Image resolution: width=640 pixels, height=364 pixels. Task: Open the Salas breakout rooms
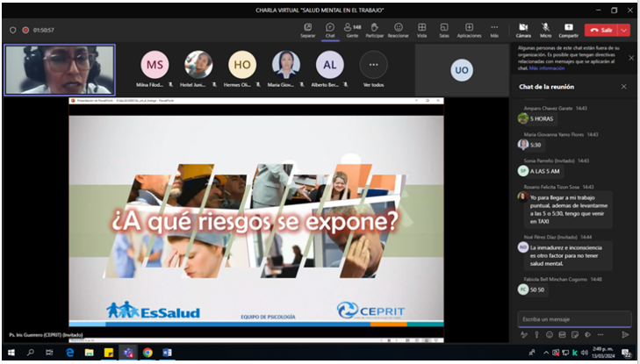(444, 30)
